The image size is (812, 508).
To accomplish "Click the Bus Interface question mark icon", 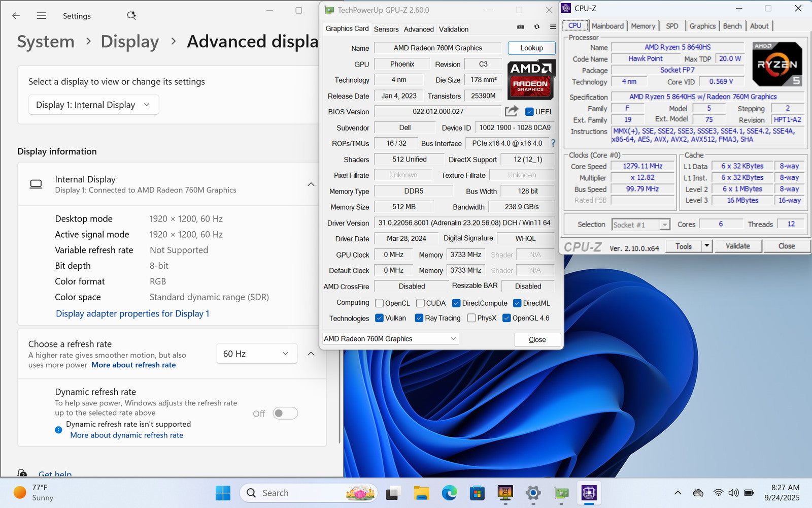I will coord(553,143).
